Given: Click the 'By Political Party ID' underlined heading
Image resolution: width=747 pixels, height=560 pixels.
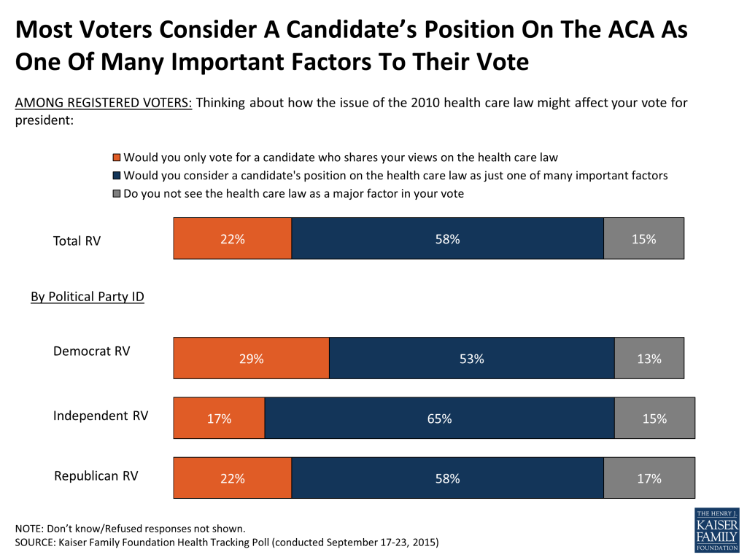Looking at the screenshot, I should click(x=88, y=297).
